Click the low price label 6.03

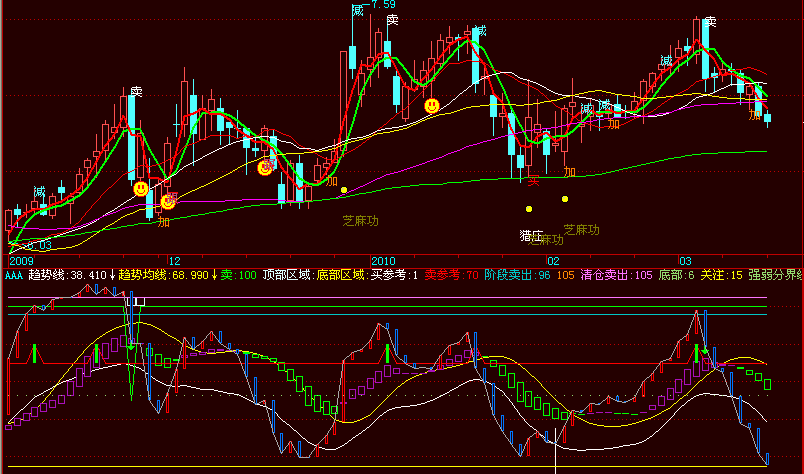[x=39, y=245]
